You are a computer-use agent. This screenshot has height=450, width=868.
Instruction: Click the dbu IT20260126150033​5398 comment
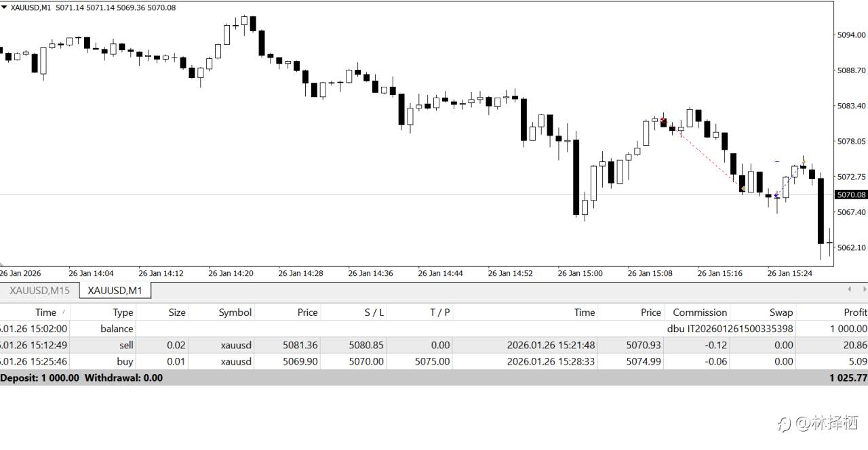click(x=730, y=329)
